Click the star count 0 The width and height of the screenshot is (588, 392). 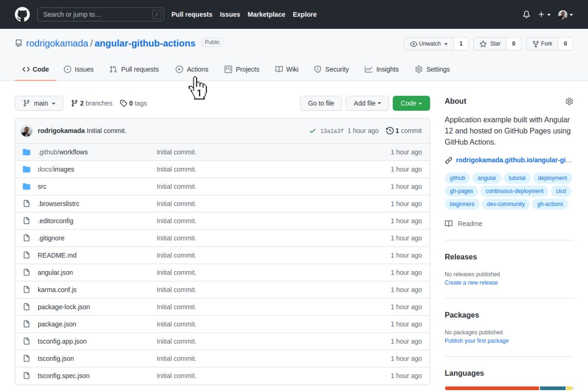click(x=514, y=44)
